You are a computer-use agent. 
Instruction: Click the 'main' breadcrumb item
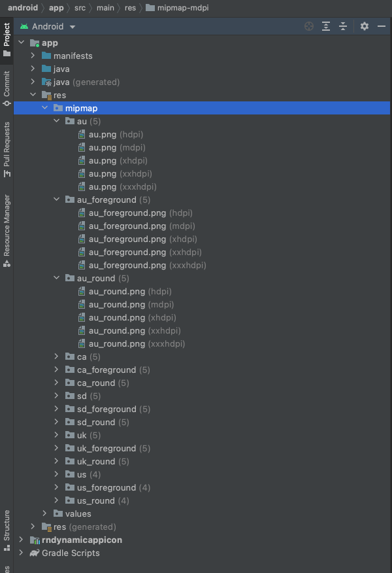[x=105, y=8]
